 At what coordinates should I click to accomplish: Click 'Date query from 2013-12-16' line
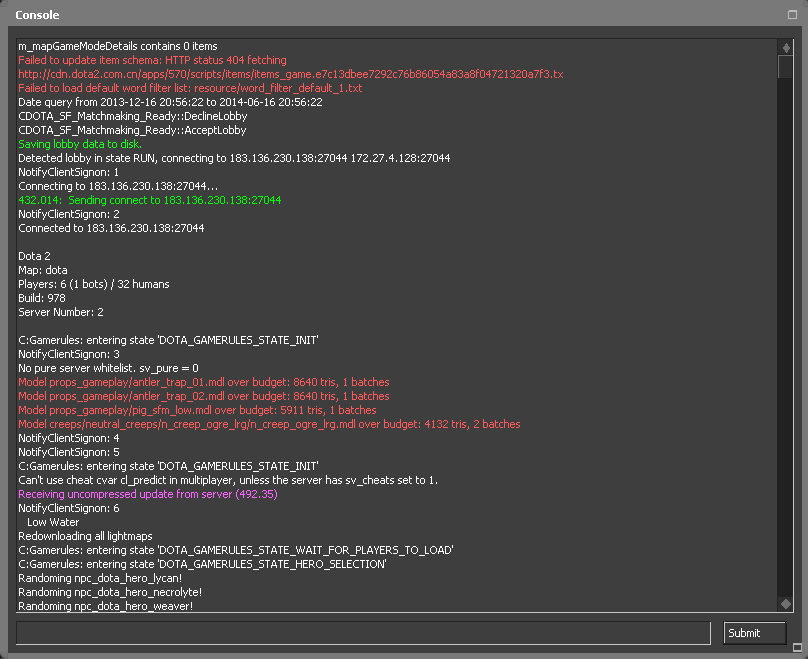tap(170, 102)
